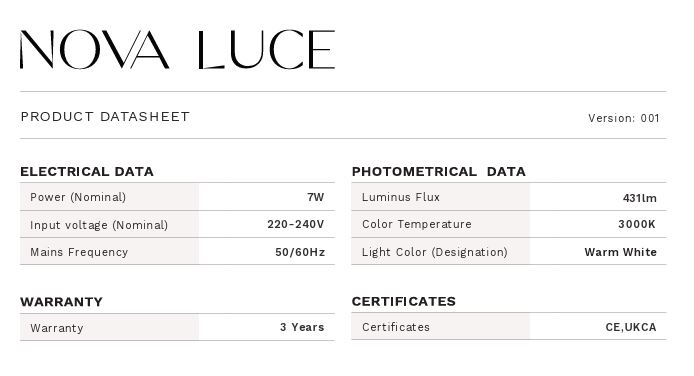Click the NOVA LUCE logo

tap(177, 50)
